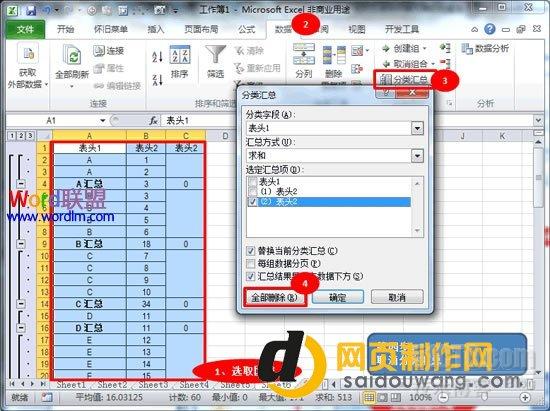The height and width of the screenshot is (411, 550).
Task: Open the custom Sort dialog
Action: point(180,62)
